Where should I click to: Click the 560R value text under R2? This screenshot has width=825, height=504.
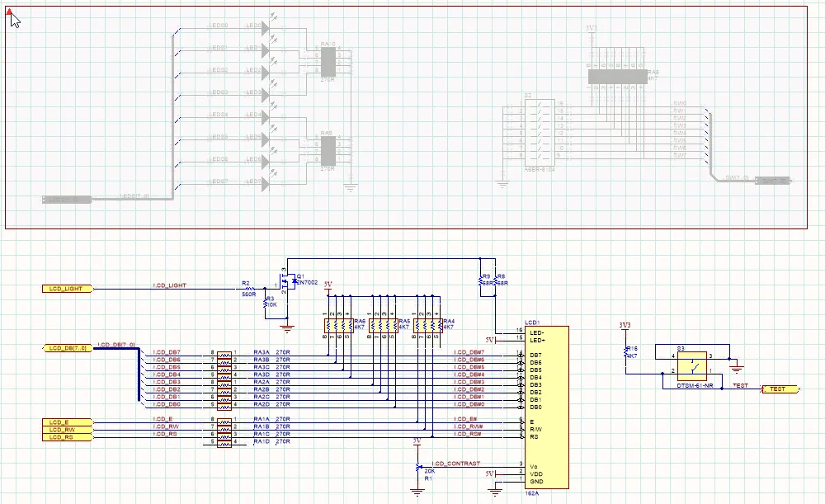[249, 294]
